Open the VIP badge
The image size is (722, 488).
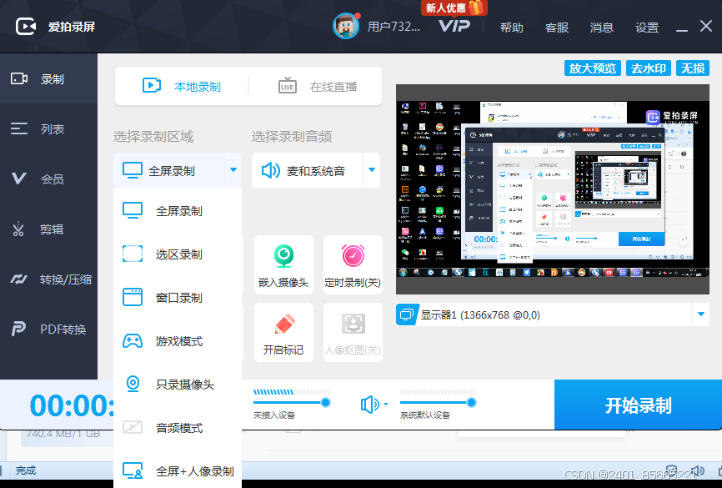pos(454,26)
